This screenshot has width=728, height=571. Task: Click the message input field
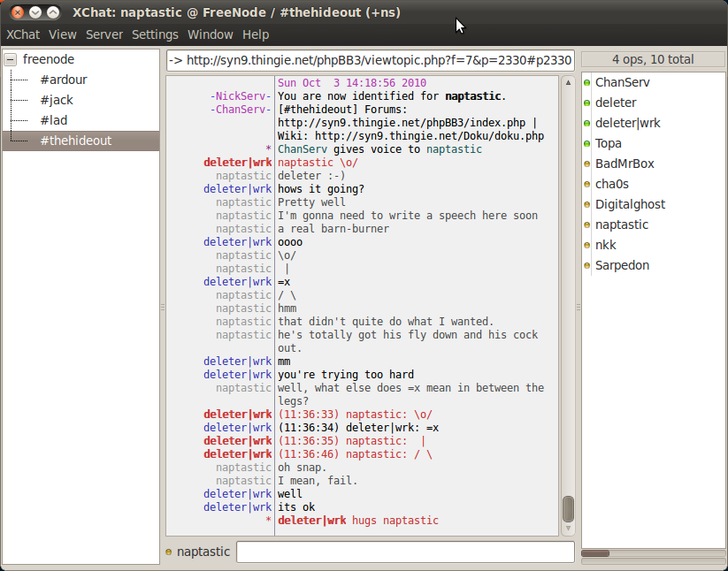tap(405, 552)
